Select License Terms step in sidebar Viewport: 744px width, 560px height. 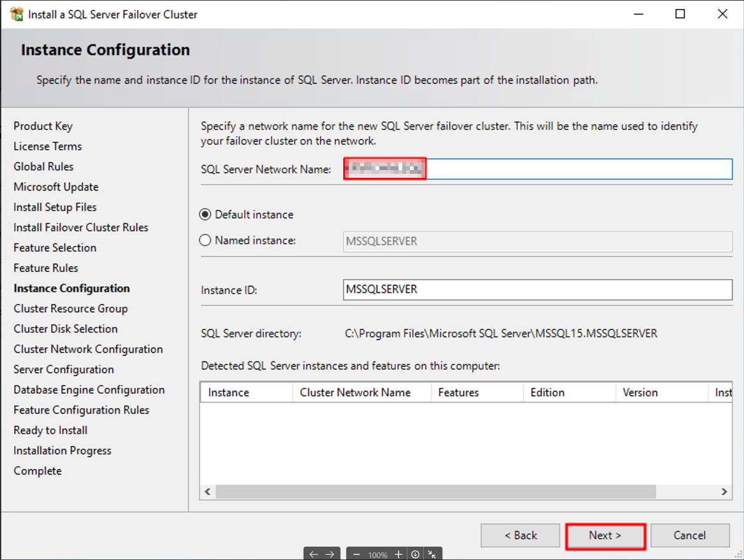coord(47,147)
